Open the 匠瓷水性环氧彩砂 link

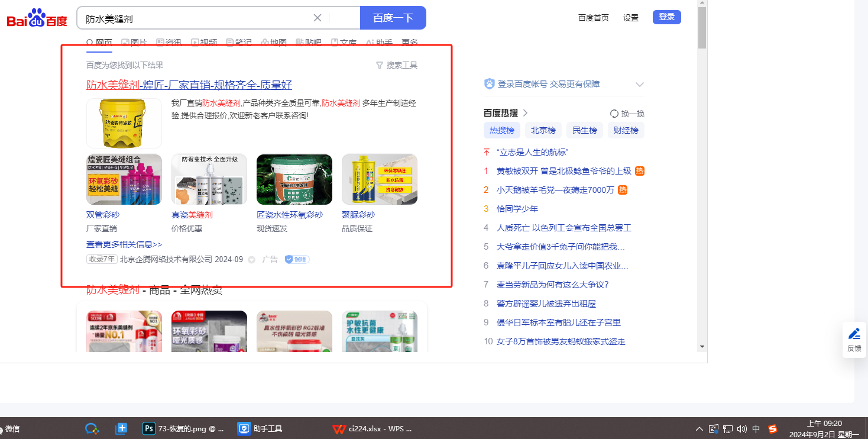[290, 215]
